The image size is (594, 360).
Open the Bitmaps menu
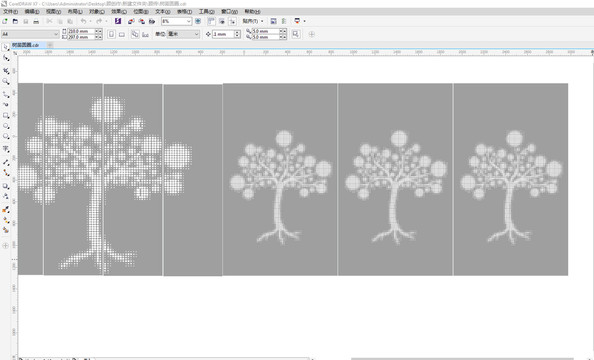[141, 12]
